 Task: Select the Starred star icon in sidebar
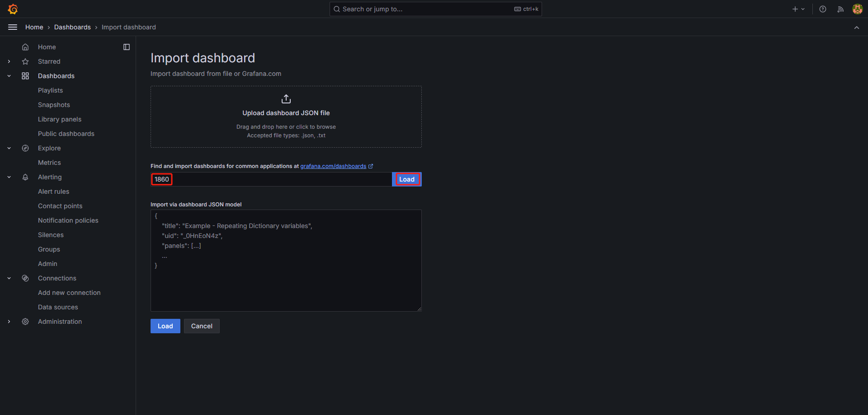coord(25,61)
